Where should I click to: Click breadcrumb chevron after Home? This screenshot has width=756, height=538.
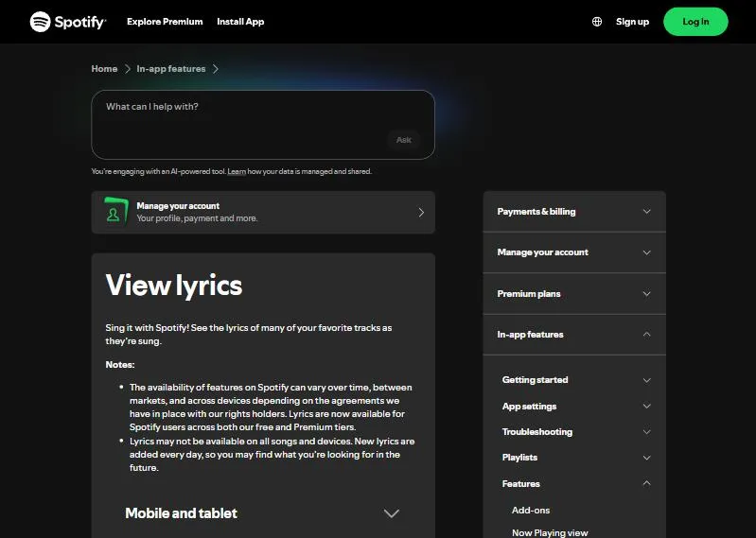[x=128, y=69]
